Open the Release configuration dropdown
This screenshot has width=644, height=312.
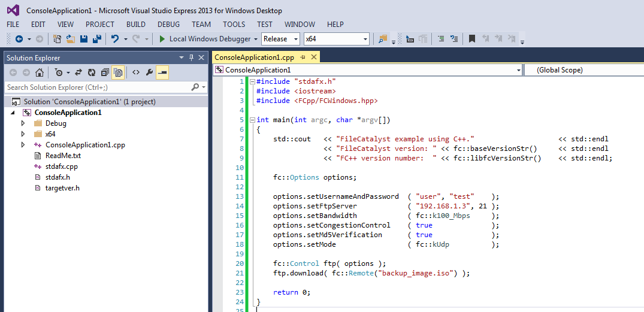[282, 39]
